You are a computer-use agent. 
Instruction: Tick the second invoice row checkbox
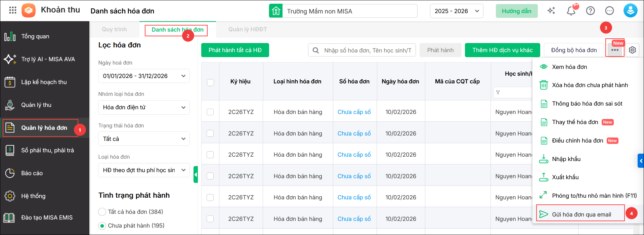click(210, 133)
